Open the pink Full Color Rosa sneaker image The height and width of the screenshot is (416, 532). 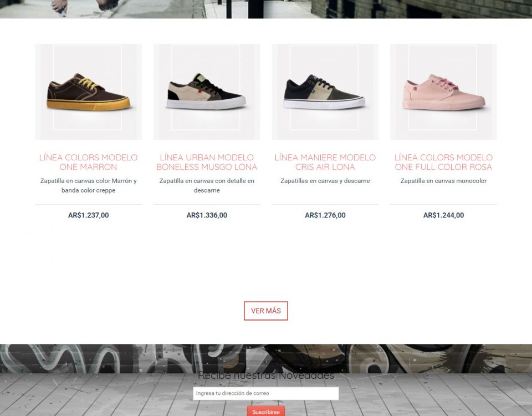tap(443, 92)
